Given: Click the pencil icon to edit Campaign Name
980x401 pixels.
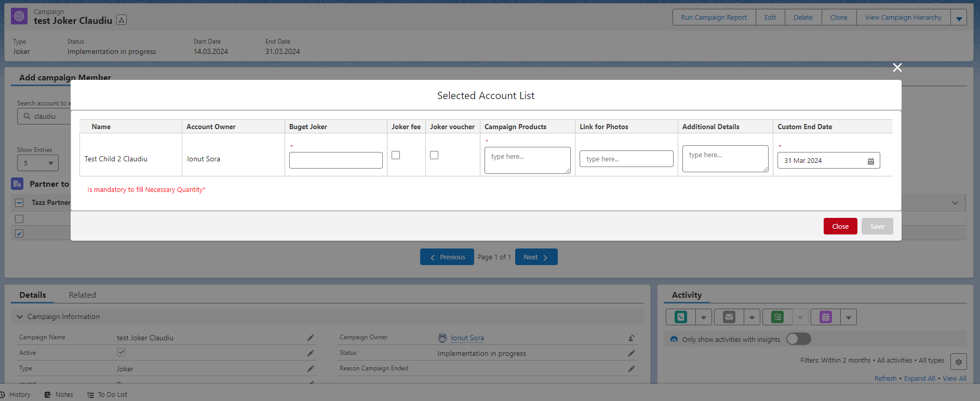Looking at the screenshot, I should point(310,338).
